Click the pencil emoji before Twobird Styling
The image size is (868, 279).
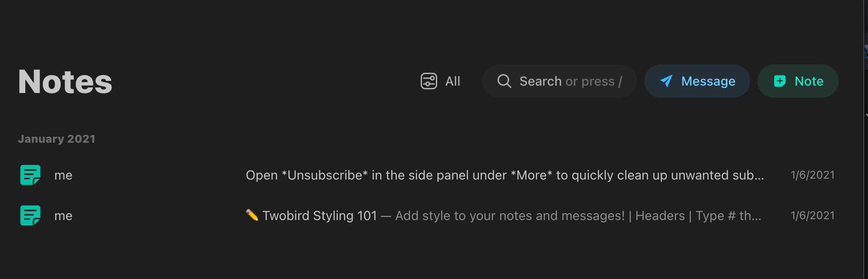pos(252,215)
